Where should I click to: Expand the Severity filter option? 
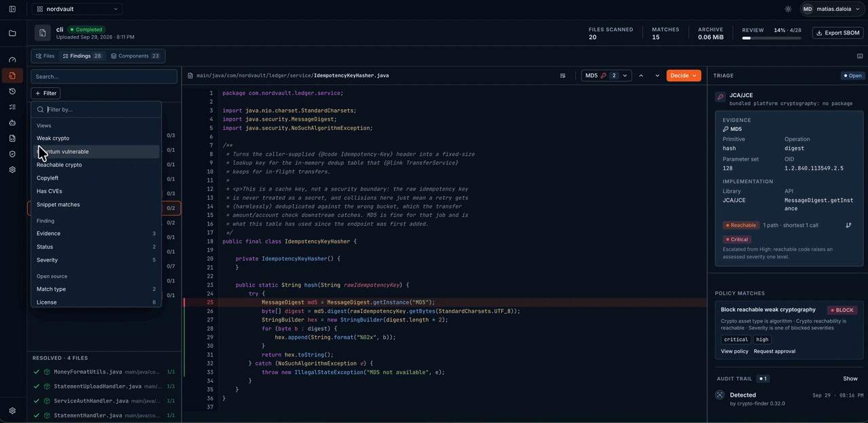click(96, 260)
